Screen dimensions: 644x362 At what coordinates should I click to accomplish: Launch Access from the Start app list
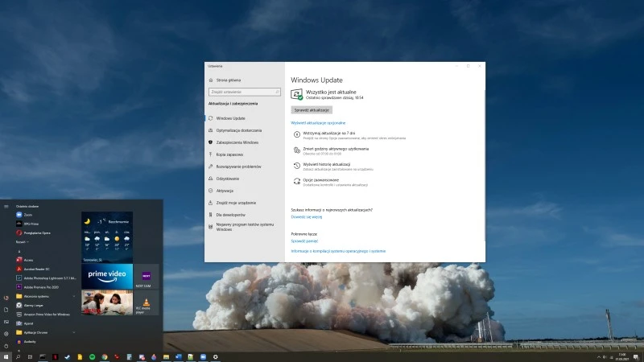pos(25,260)
